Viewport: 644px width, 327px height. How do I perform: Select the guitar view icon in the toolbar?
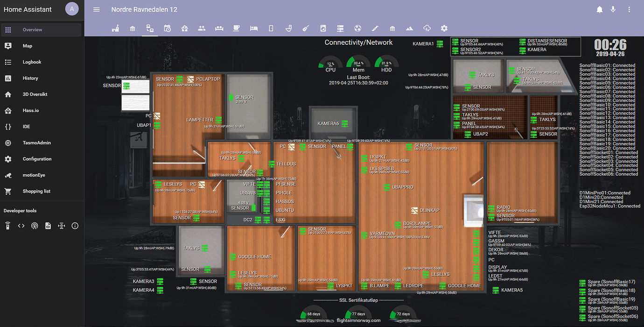[x=305, y=28]
